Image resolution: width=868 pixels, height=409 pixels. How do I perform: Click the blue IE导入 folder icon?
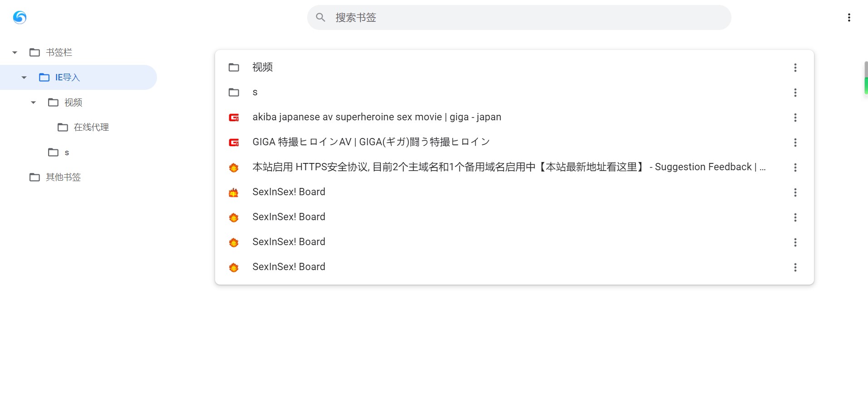(44, 78)
